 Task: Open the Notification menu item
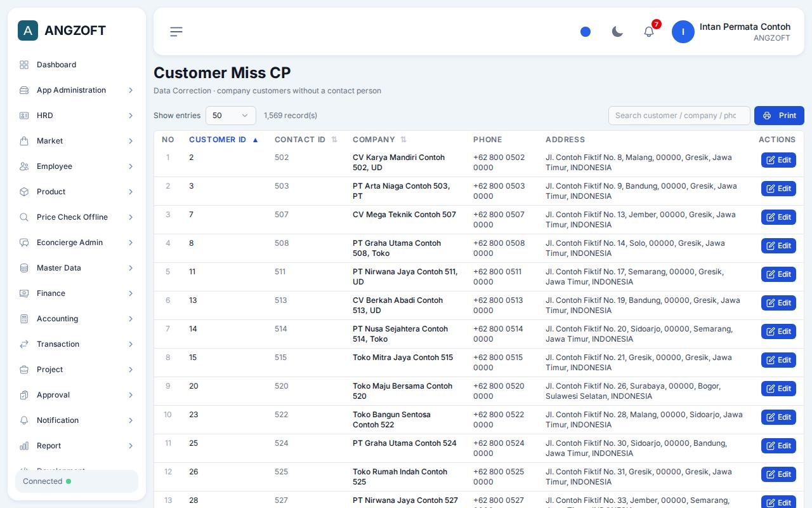(77, 420)
